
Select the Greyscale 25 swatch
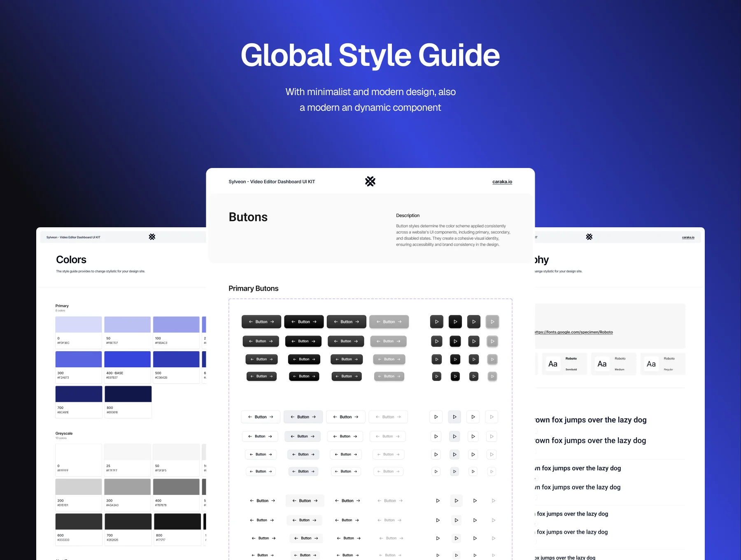click(127, 460)
